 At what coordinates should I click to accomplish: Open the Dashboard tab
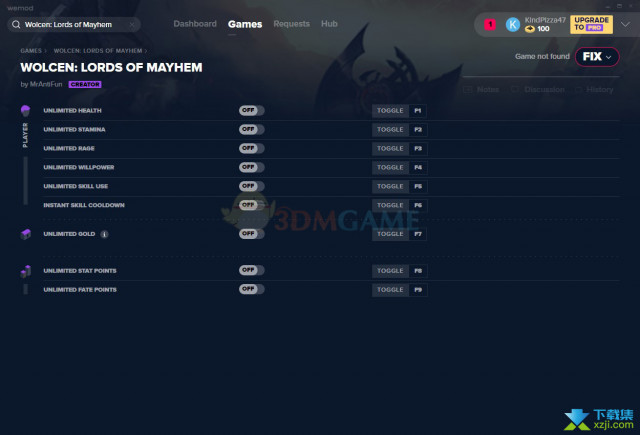click(195, 24)
